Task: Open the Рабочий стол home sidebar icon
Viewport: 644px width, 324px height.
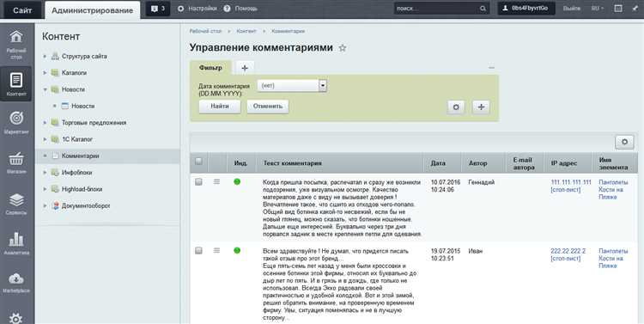Action: coord(16,43)
